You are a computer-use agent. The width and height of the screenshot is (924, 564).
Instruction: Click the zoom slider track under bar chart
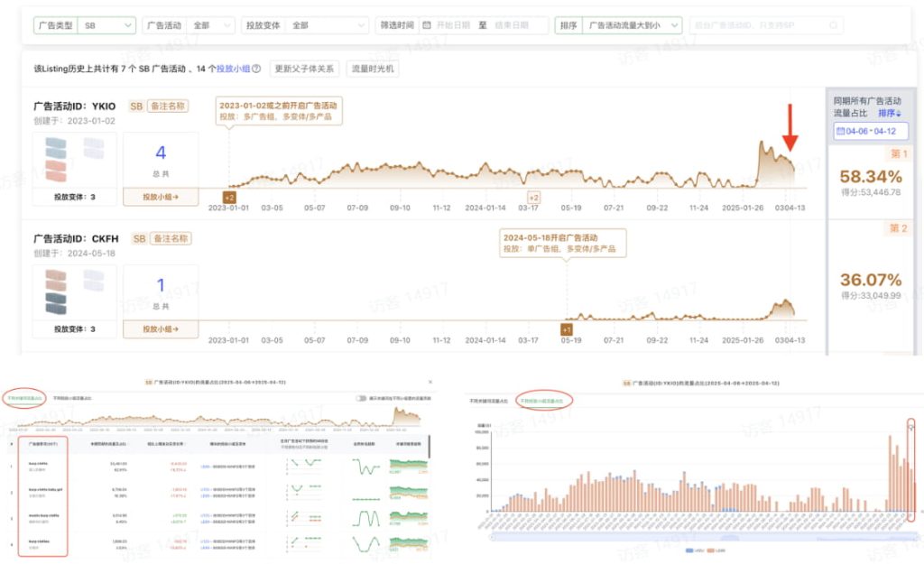[x=704, y=537]
